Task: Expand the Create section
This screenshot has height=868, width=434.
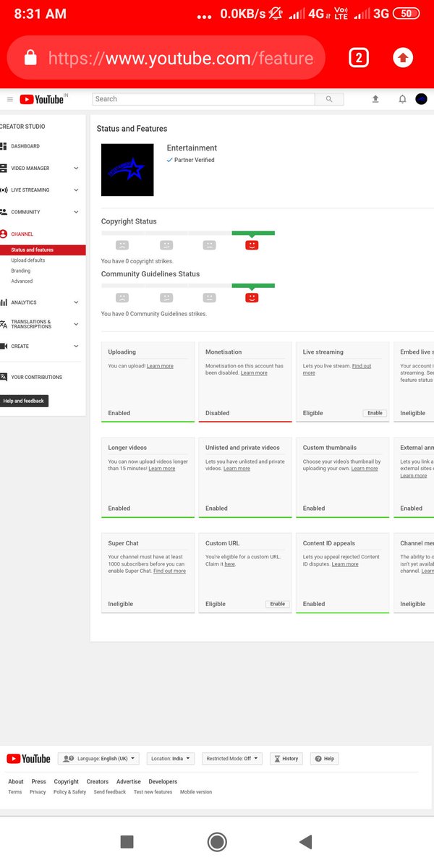Action: pos(39,346)
